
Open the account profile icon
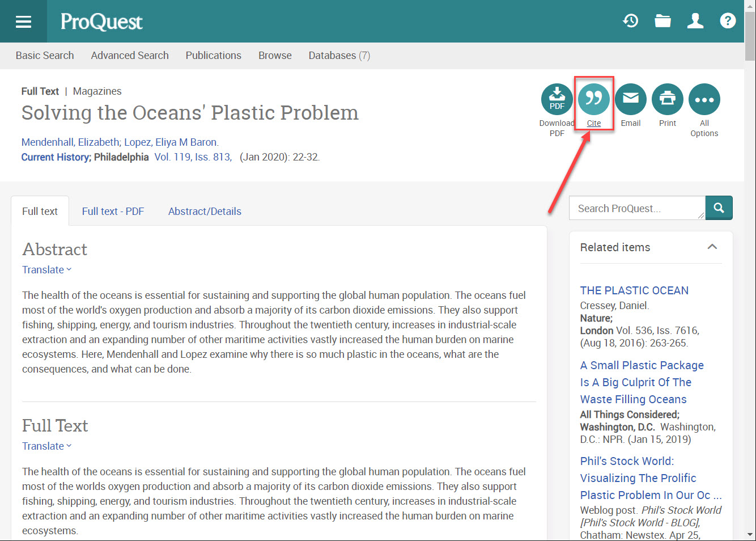[x=695, y=20]
